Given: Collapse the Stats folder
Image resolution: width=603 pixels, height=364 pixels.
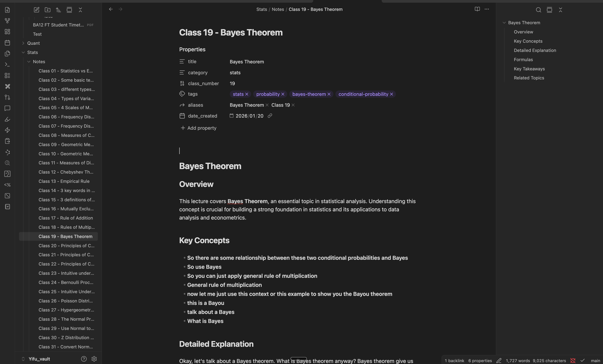Looking at the screenshot, I should (23, 52).
